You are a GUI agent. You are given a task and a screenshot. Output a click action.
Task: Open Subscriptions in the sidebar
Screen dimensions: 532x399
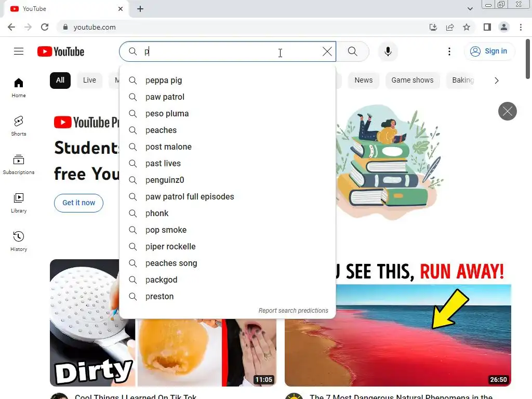pos(19,165)
